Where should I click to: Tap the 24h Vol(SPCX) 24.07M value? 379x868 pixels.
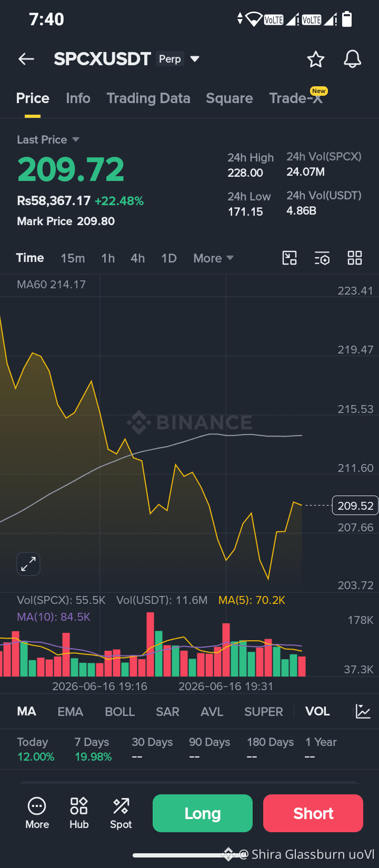324,164
